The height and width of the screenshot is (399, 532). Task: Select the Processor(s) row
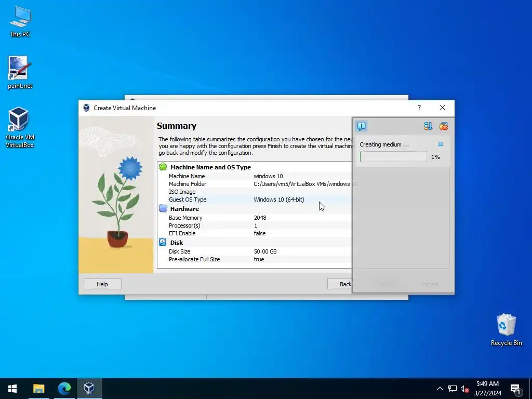(255, 225)
